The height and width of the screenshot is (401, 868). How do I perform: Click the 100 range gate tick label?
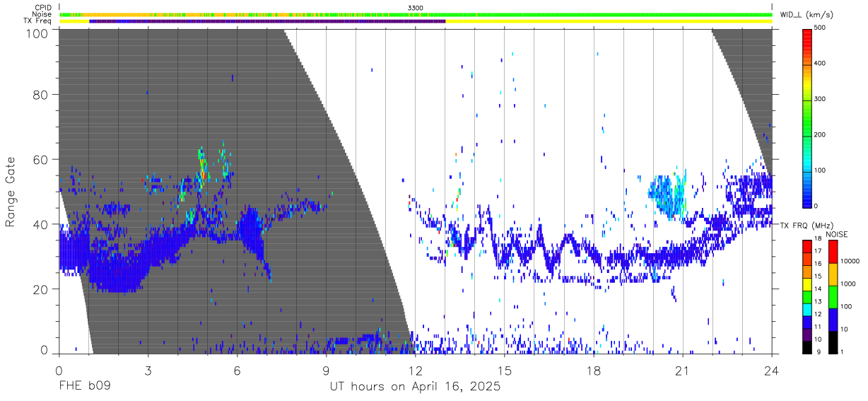tap(38, 33)
